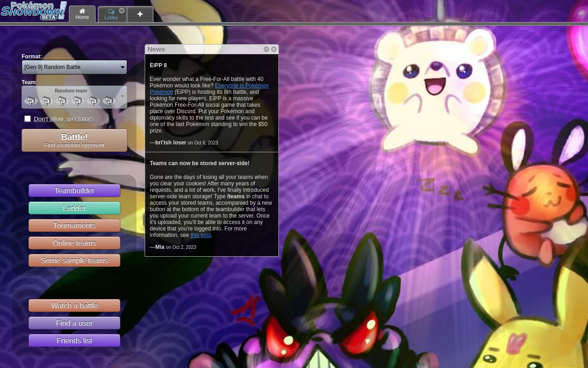This screenshot has width=588, height=368.
Task: Click the first unknown Pokémon icon in the team
Action: point(31,101)
